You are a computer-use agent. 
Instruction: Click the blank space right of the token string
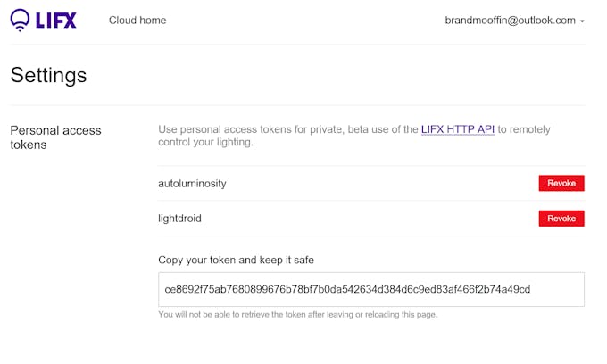[557, 289]
